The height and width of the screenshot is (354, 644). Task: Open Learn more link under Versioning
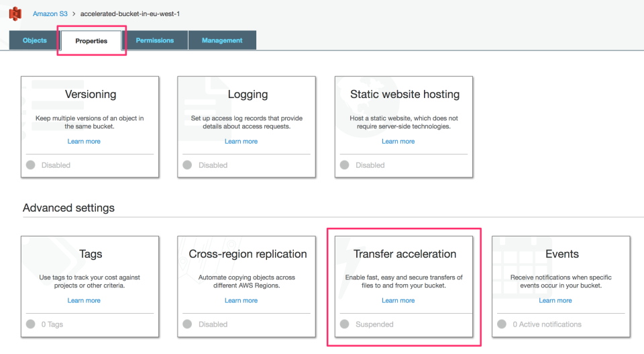pos(84,142)
